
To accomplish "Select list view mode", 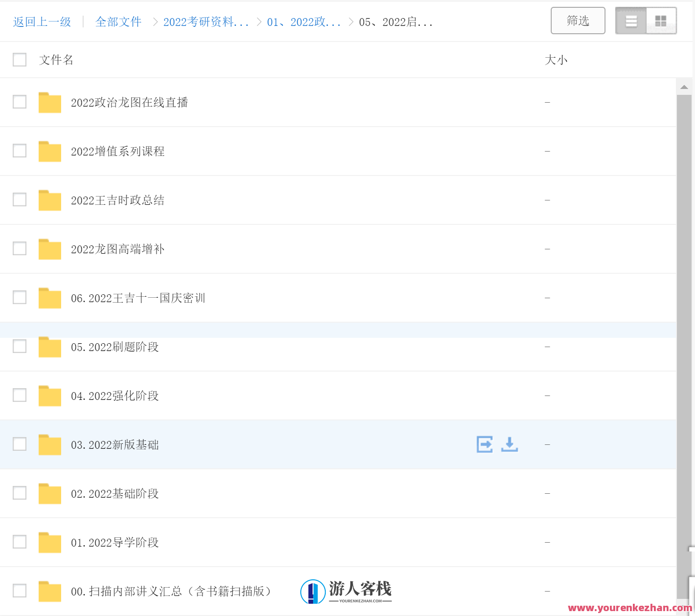I will (630, 21).
